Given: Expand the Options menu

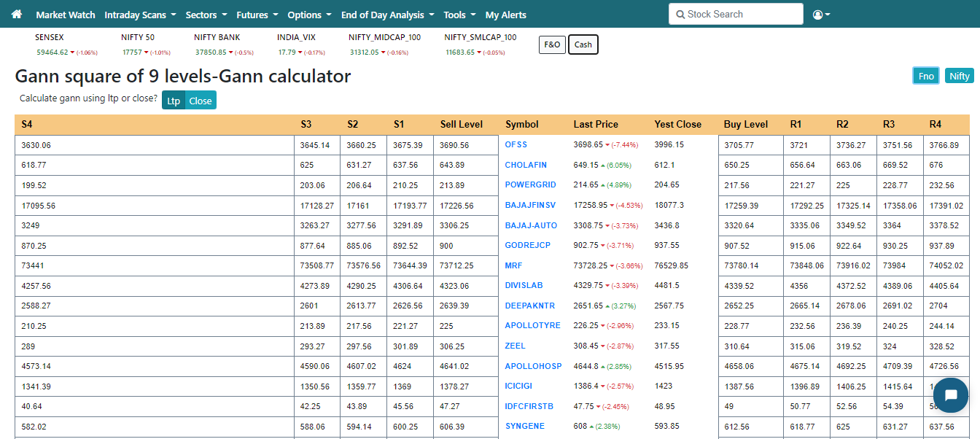Looking at the screenshot, I should (x=310, y=15).
